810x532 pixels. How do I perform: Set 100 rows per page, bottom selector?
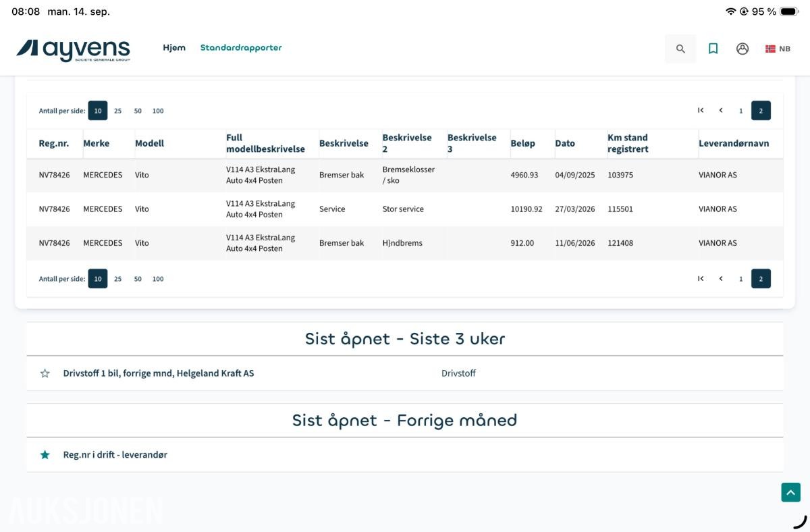(x=158, y=279)
